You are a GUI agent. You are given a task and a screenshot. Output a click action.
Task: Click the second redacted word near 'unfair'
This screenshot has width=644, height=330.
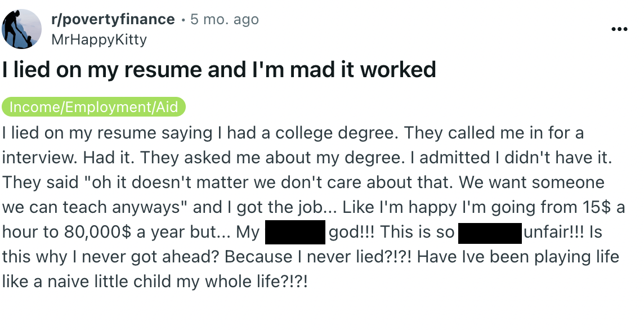tap(491, 231)
